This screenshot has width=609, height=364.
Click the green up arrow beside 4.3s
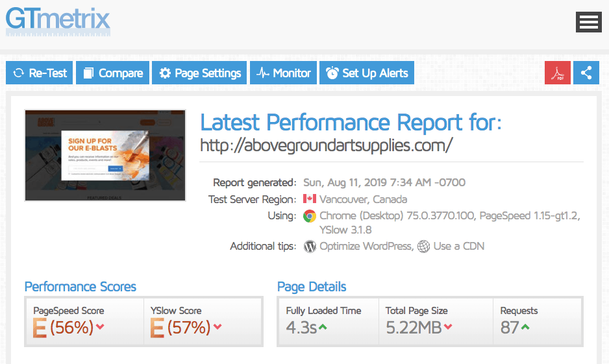323,327
